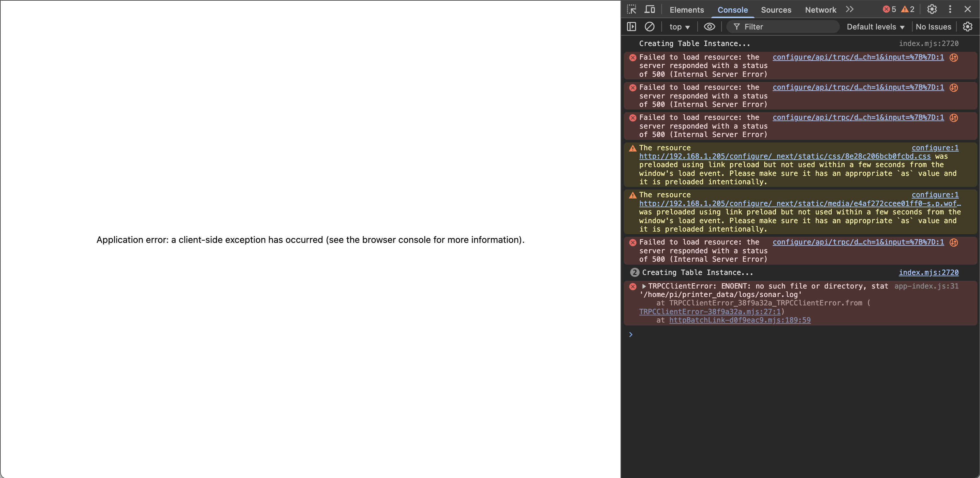The image size is (980, 478).
Task: Open live expression with the eye icon
Action: tap(709, 27)
